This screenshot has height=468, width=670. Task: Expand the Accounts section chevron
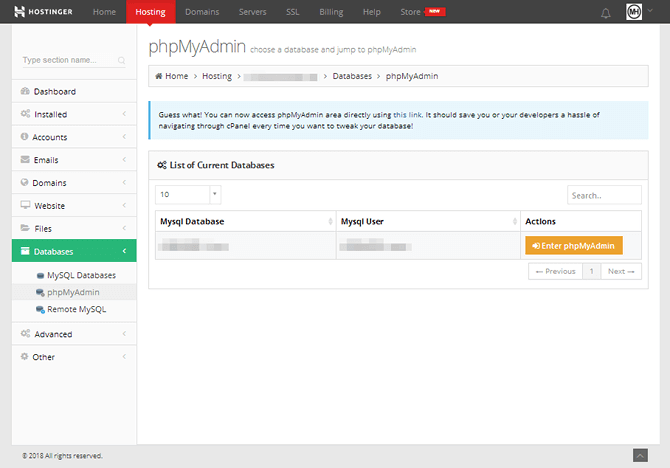[124, 137]
